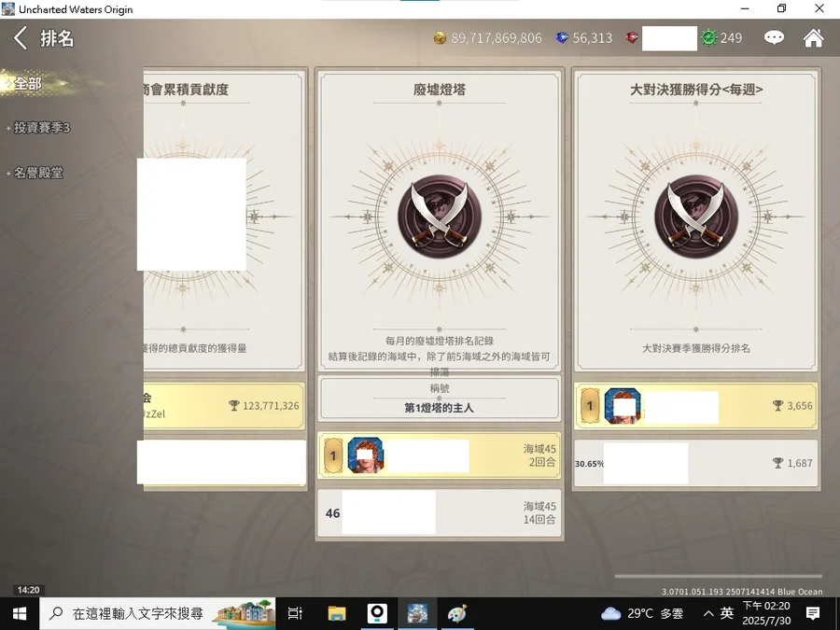The image size is (840, 630).
Task: Open the weather widget showing 29°C
Action: [x=642, y=614]
